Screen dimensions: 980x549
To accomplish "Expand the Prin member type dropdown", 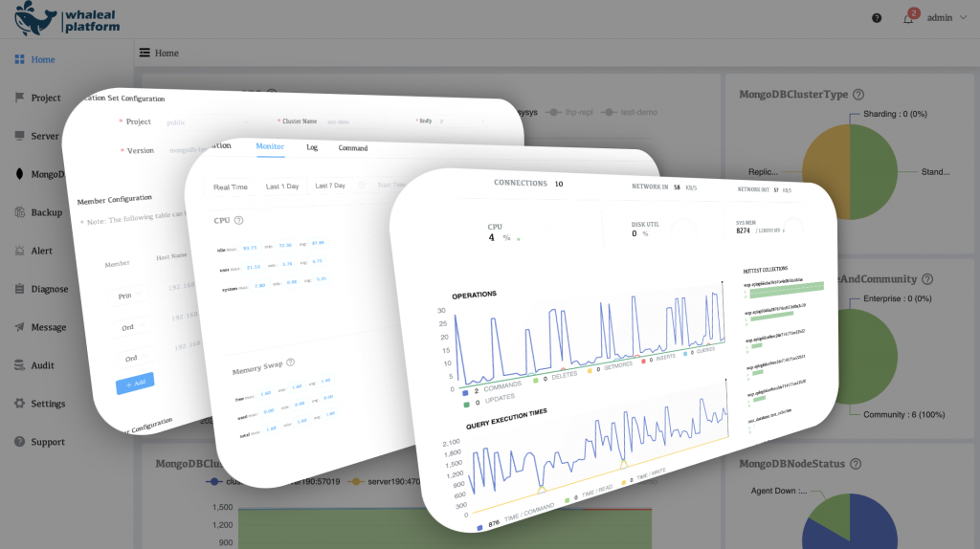I will coord(131,296).
